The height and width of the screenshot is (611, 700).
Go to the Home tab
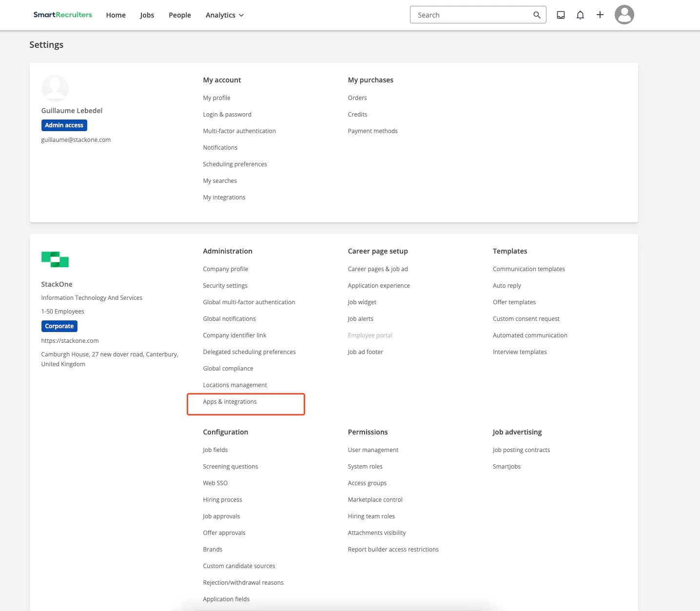tap(116, 15)
